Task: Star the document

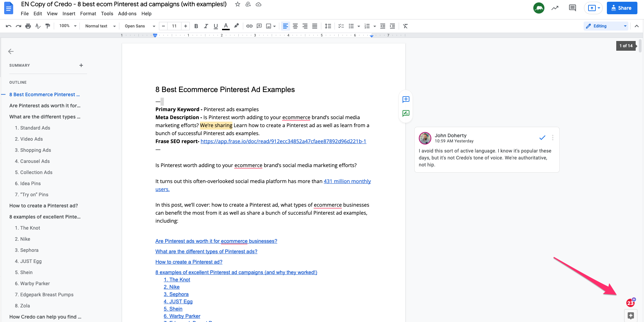Action: (237, 4)
